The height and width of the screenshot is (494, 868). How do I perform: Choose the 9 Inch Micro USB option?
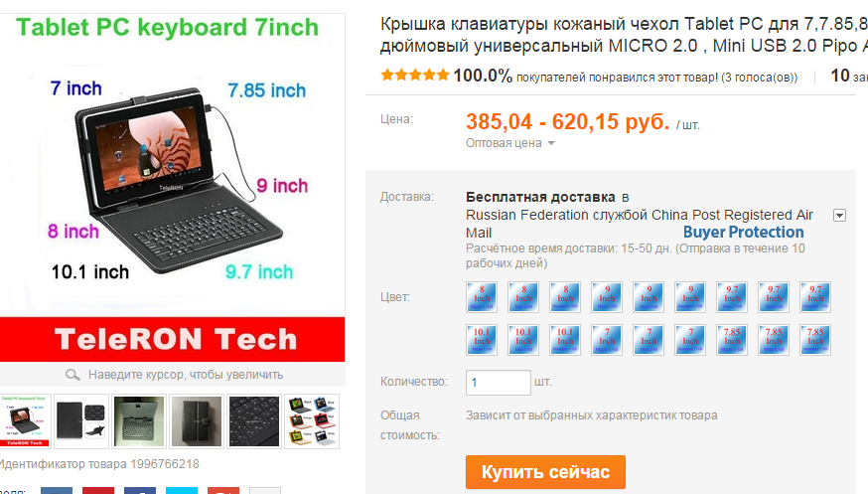607,297
